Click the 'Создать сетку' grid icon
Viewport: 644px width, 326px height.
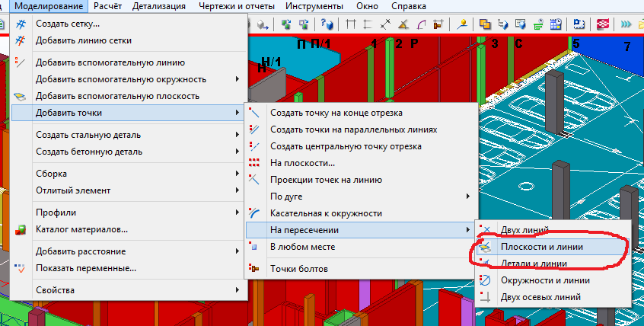(21, 24)
